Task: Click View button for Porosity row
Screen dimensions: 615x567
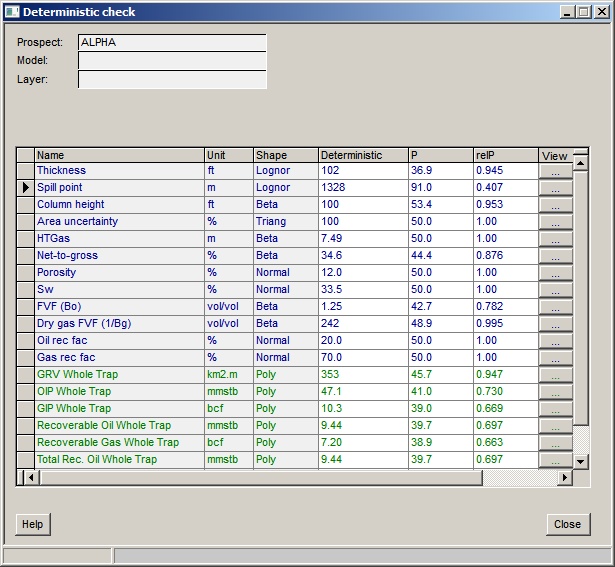Action: click(x=555, y=273)
